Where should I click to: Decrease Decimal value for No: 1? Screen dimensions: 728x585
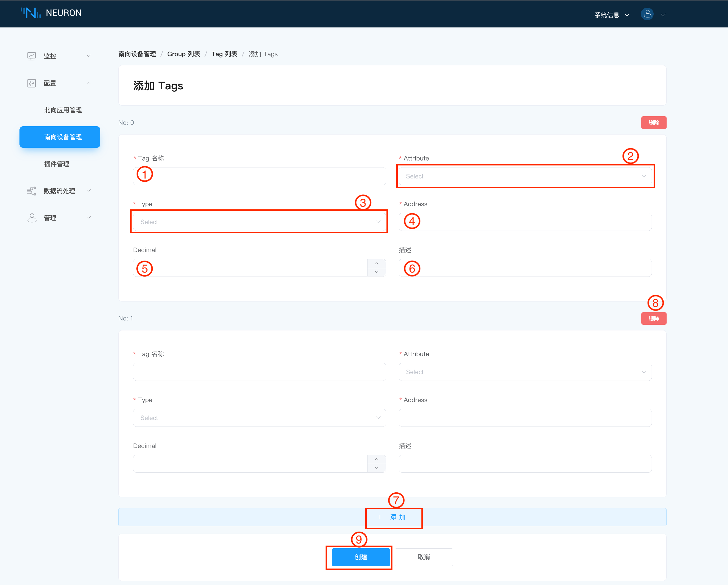pos(376,468)
